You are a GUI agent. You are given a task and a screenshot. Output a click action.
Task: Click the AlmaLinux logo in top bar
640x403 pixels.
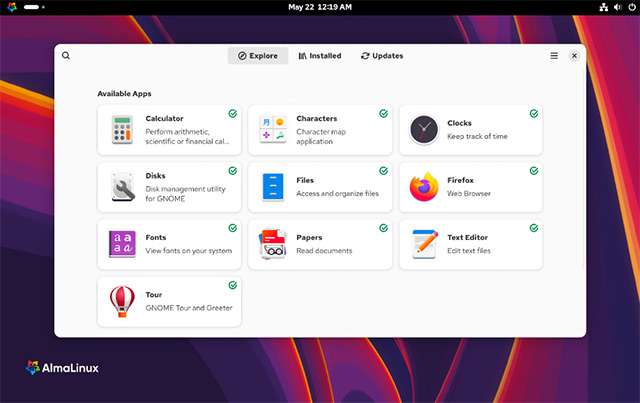[x=12, y=7]
